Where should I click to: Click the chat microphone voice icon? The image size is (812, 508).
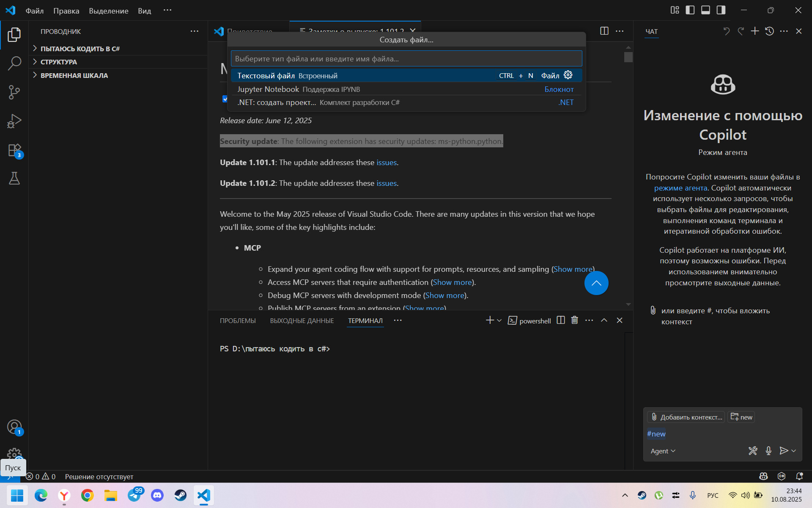coord(768,451)
